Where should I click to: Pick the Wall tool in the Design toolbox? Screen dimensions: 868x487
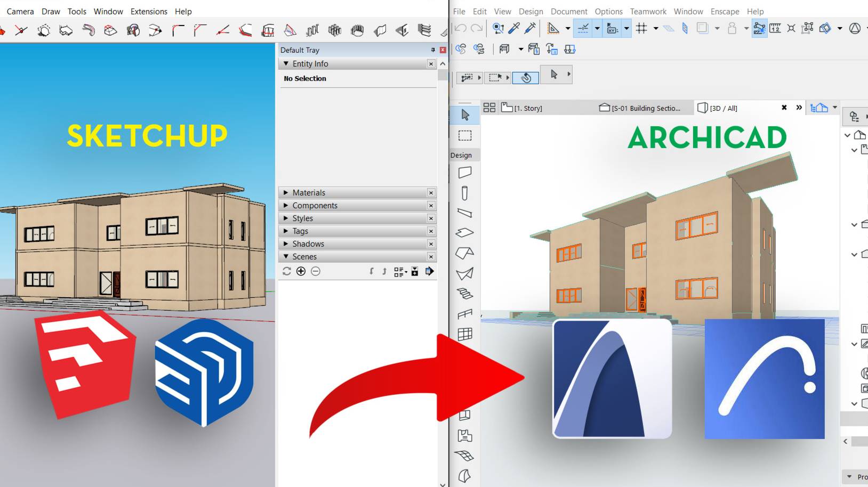click(465, 172)
